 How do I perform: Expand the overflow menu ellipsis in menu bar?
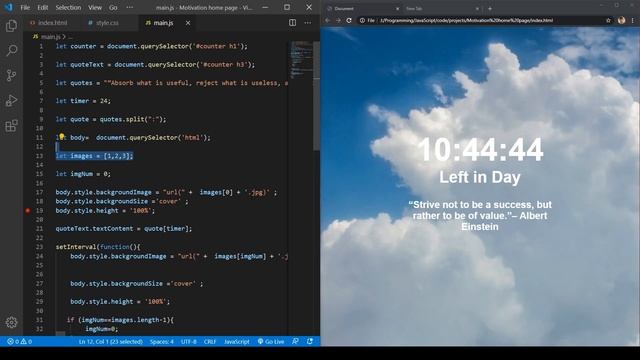pyautogui.click(x=129, y=7)
